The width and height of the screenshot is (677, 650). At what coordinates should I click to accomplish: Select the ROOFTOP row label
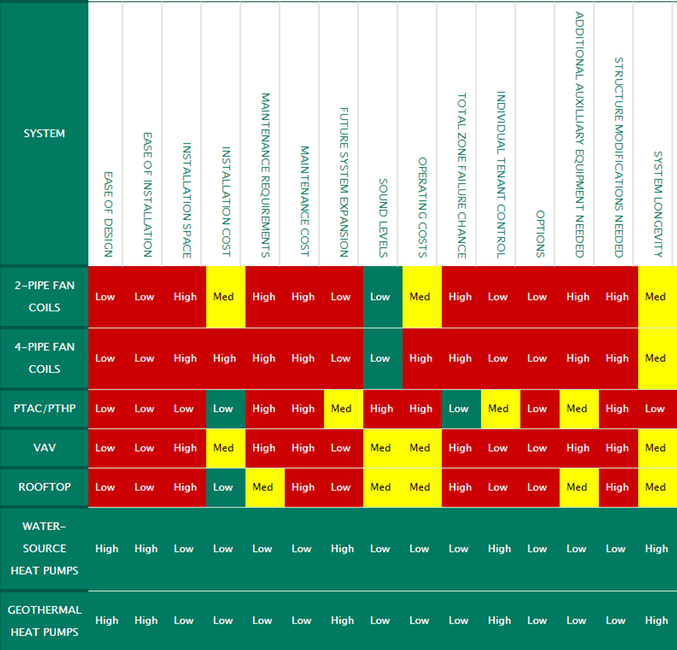pos(44,487)
